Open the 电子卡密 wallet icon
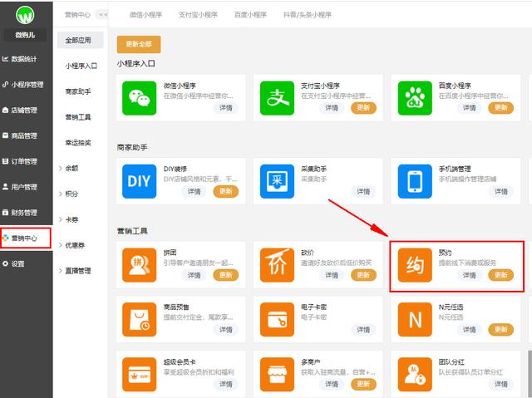Screen dimensions: 532x398 pyautogui.click(x=277, y=319)
